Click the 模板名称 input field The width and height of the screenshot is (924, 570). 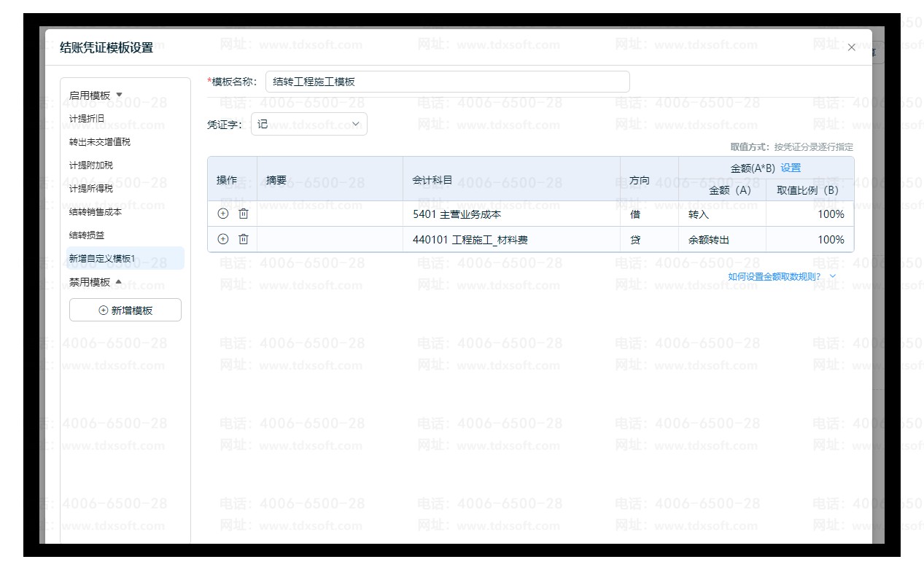coord(447,82)
